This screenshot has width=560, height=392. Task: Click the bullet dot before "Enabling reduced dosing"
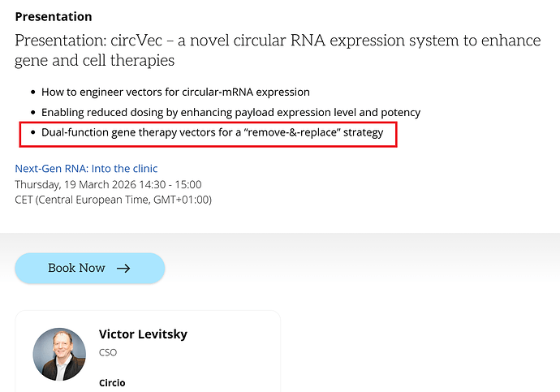(x=32, y=113)
